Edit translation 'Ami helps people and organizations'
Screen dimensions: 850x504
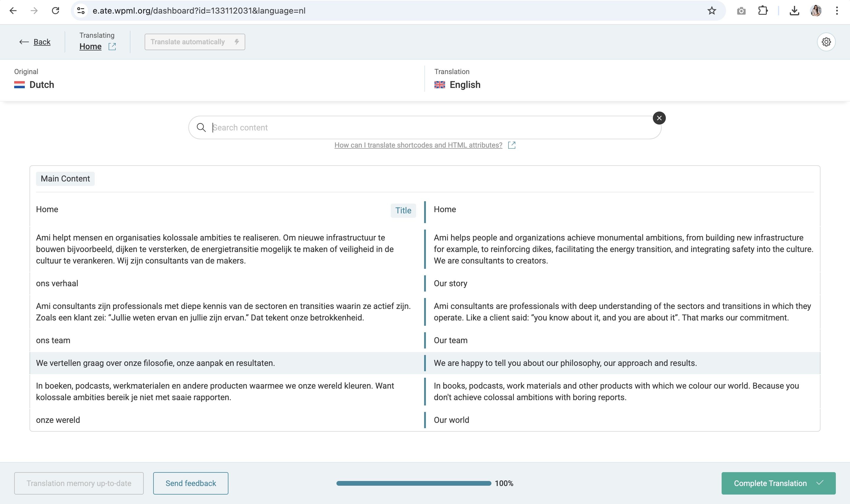623,249
